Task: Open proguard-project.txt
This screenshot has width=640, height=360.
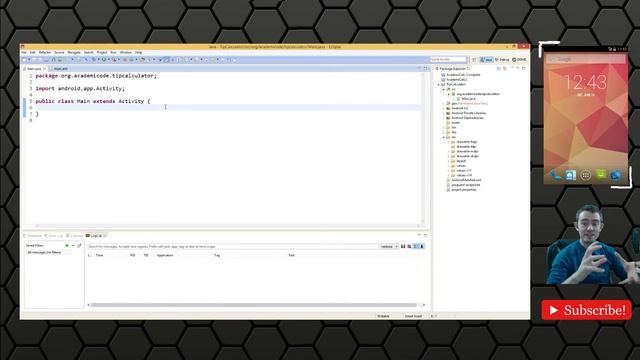Action: [465, 185]
